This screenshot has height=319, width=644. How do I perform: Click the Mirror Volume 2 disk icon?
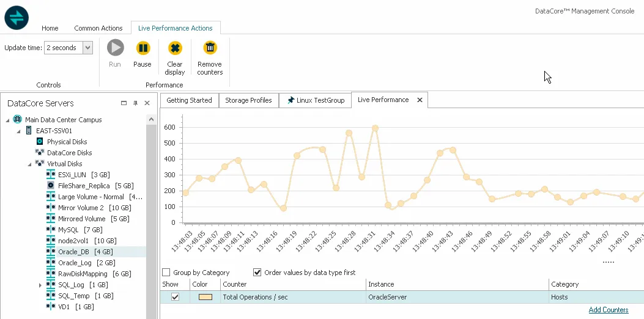pyautogui.click(x=51, y=208)
